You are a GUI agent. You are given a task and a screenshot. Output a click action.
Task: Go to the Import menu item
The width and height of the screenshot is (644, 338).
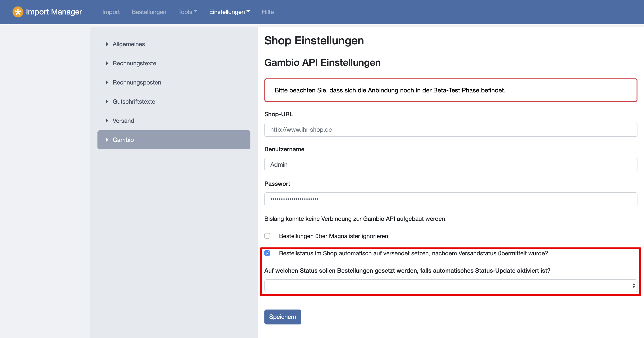click(111, 12)
